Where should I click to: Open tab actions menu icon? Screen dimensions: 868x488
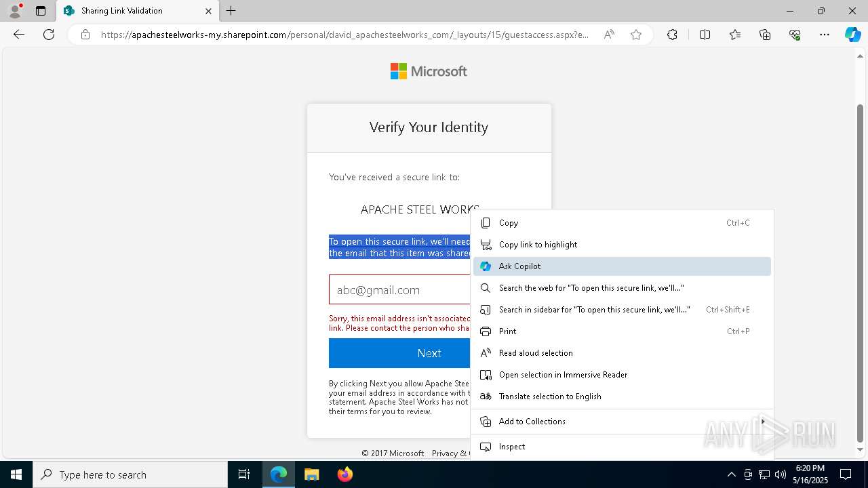(41, 11)
